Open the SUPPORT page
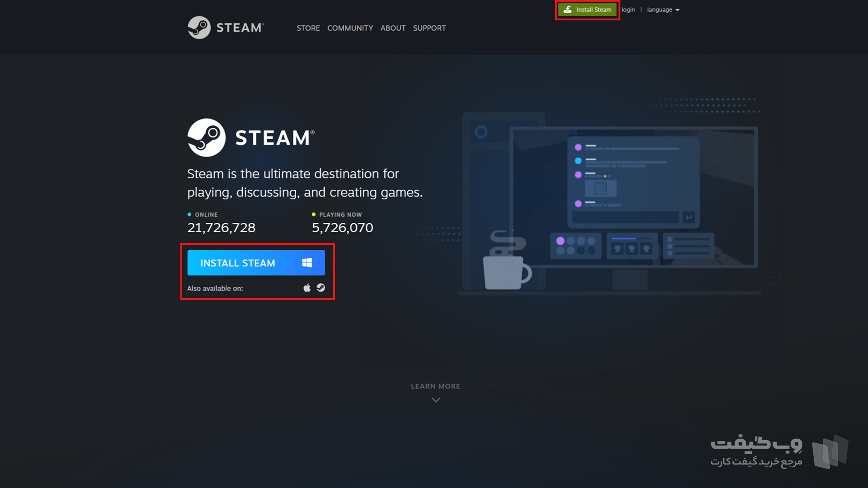Viewport: 868px width, 488px height. click(429, 28)
